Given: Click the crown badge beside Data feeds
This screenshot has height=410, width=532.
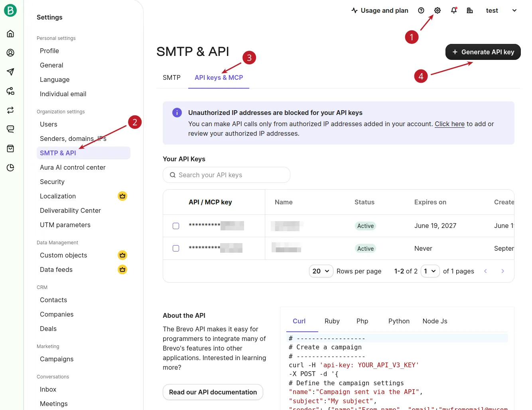Looking at the screenshot, I should pyautogui.click(x=122, y=269).
